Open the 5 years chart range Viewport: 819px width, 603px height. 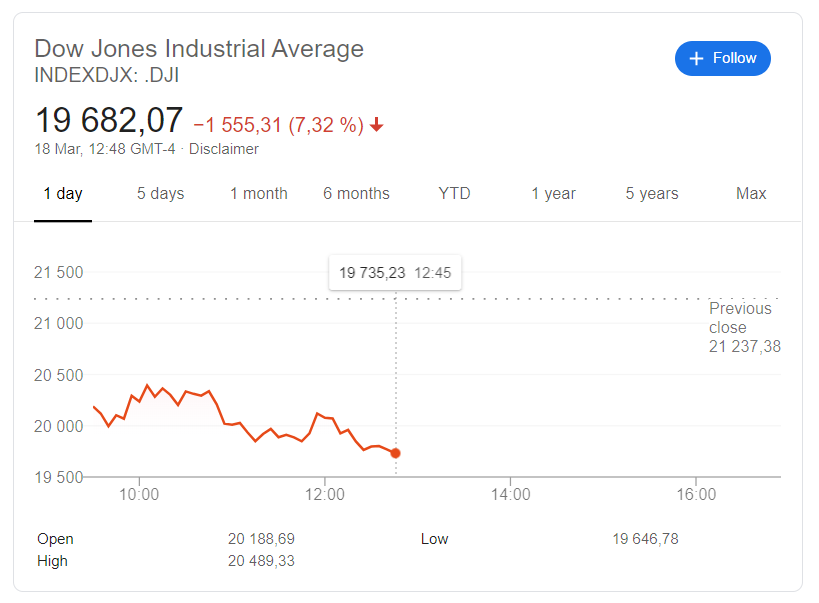tap(652, 194)
